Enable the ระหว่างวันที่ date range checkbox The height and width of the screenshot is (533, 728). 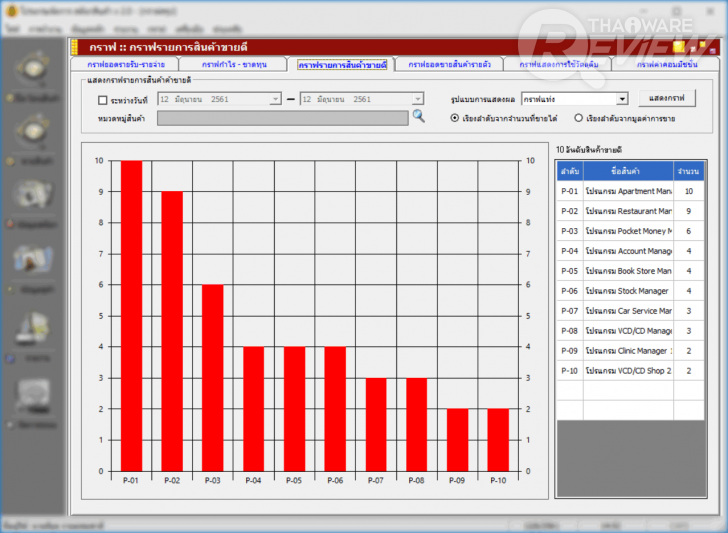click(102, 99)
